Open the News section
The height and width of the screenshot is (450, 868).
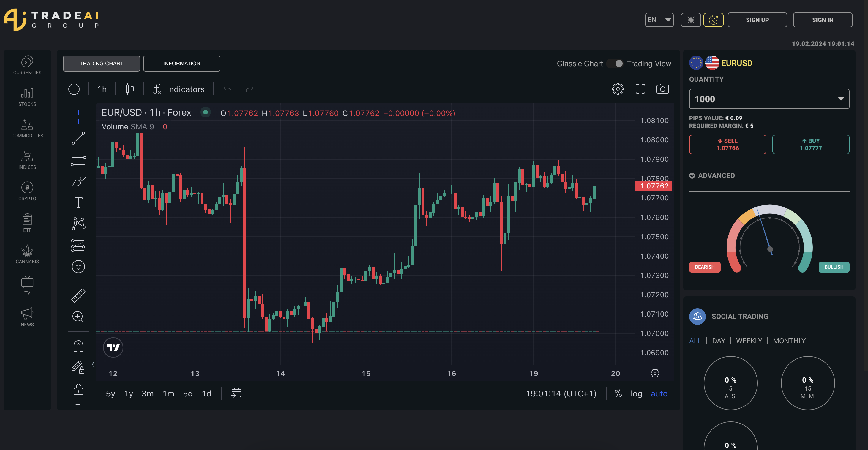27,317
